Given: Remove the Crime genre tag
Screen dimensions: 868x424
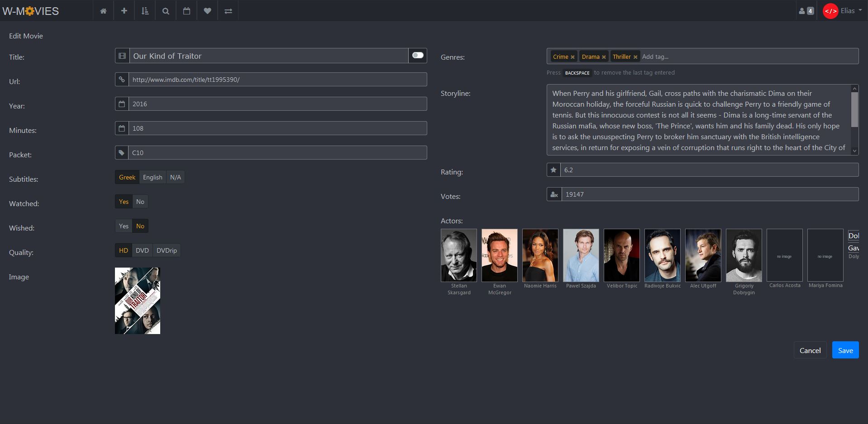Looking at the screenshot, I should click(572, 57).
